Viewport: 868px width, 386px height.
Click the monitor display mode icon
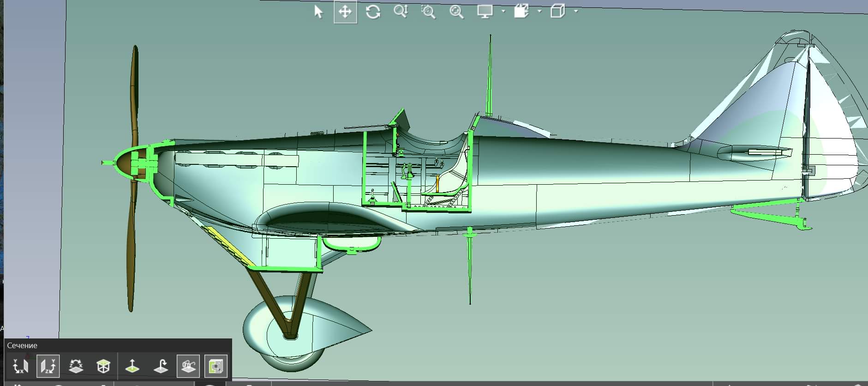(485, 12)
